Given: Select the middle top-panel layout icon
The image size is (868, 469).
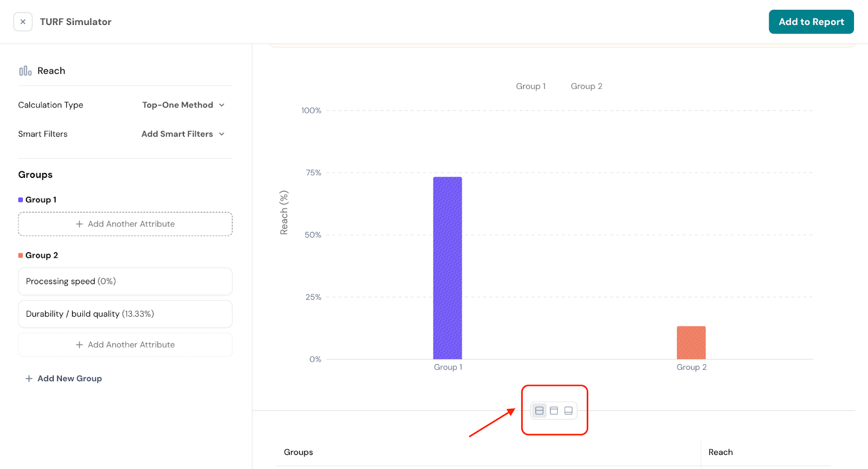Looking at the screenshot, I should coord(554,411).
